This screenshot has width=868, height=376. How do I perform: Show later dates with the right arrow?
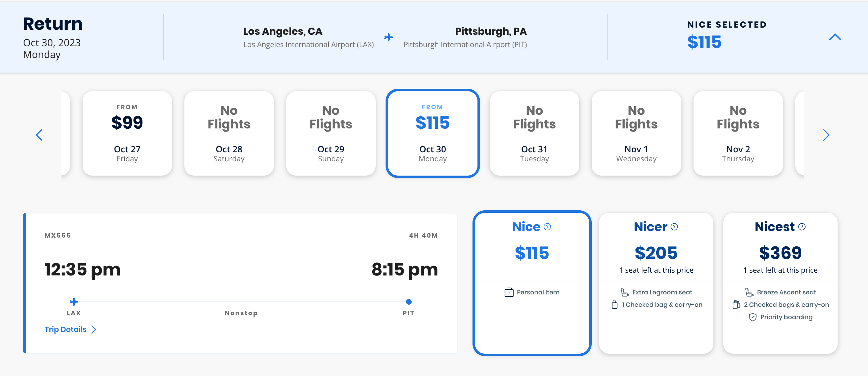[826, 135]
